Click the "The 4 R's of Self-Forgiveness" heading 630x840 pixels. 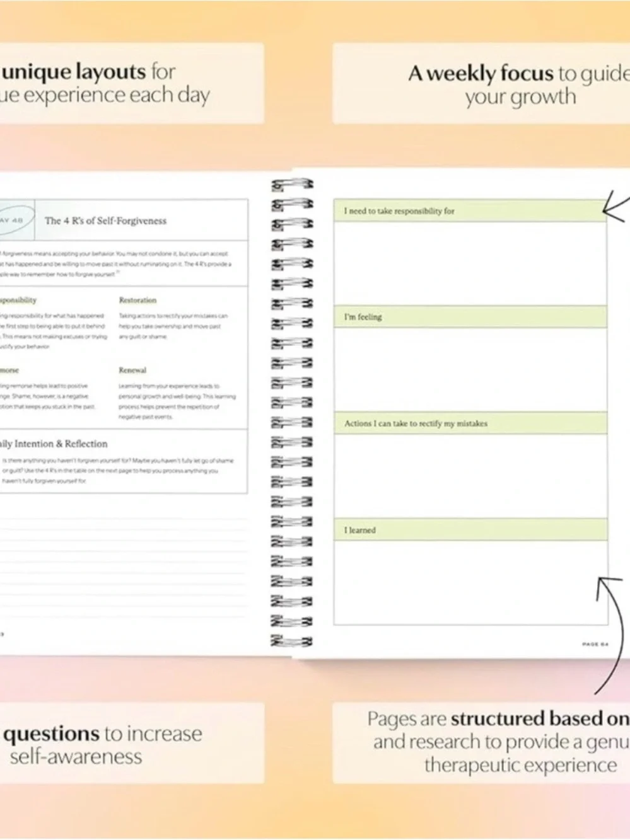pos(105,221)
